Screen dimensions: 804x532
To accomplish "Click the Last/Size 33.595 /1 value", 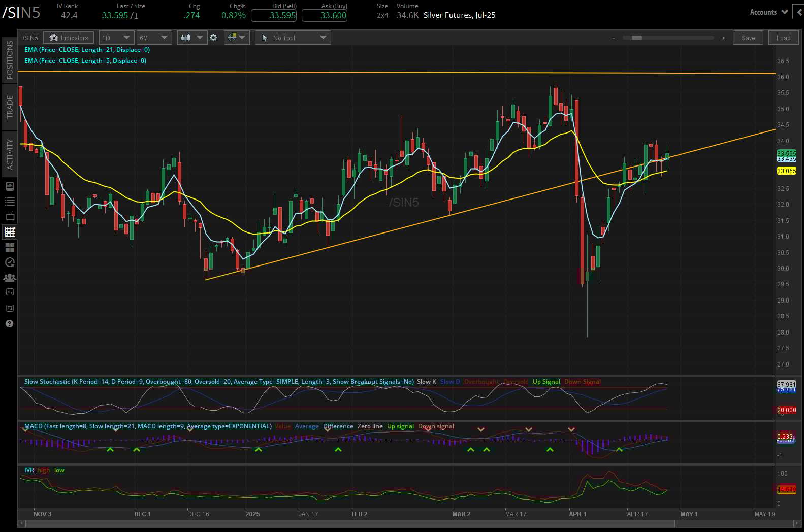I will point(120,15).
